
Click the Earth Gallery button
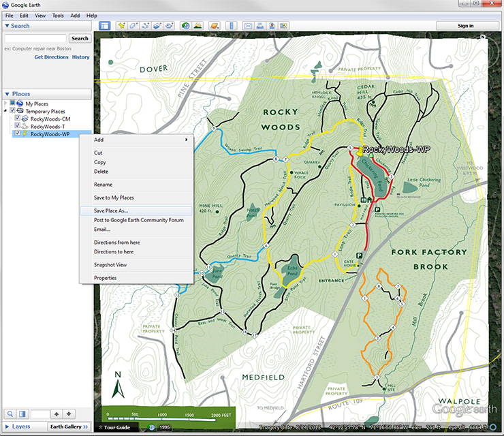[69, 426]
